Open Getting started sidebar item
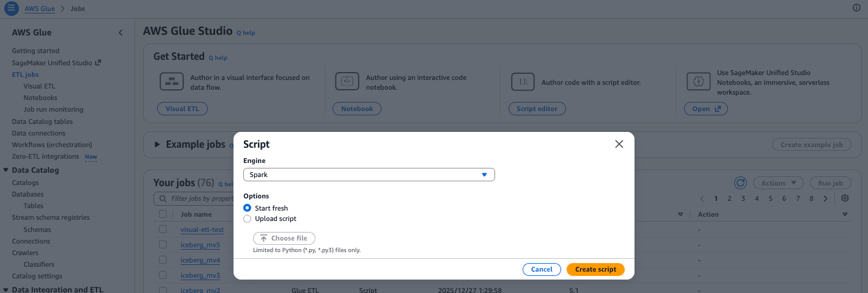The image size is (868, 293). pos(35,51)
